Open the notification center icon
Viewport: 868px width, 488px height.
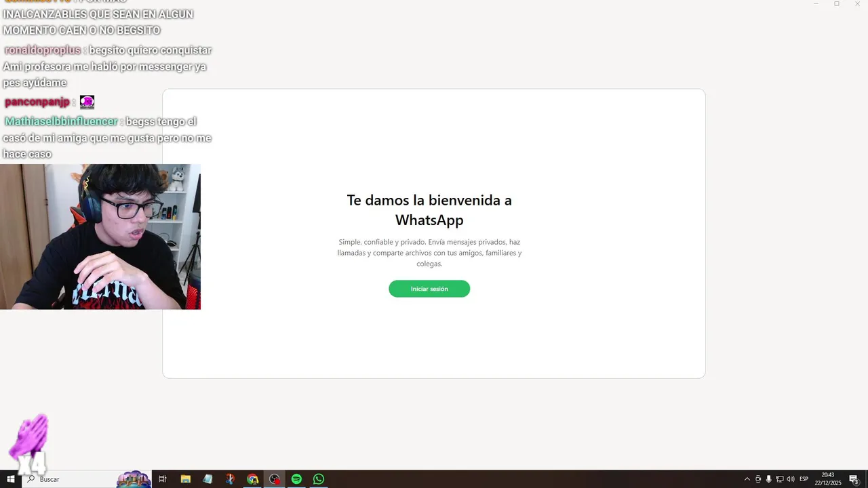click(854, 479)
